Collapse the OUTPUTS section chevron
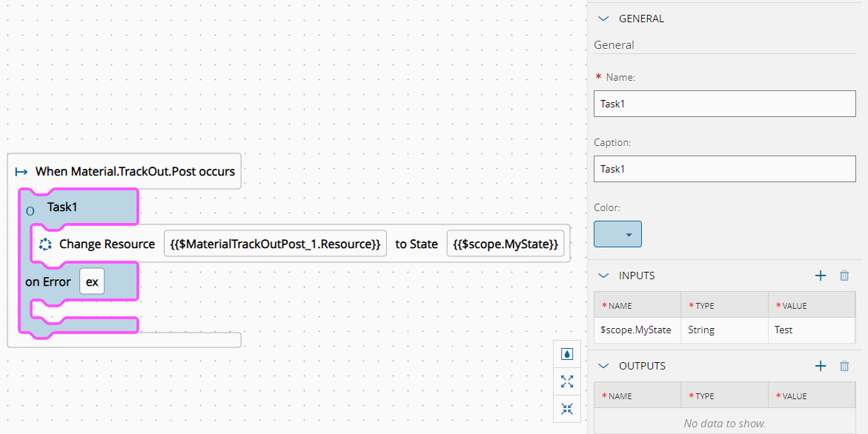The image size is (868, 434). 603,366
